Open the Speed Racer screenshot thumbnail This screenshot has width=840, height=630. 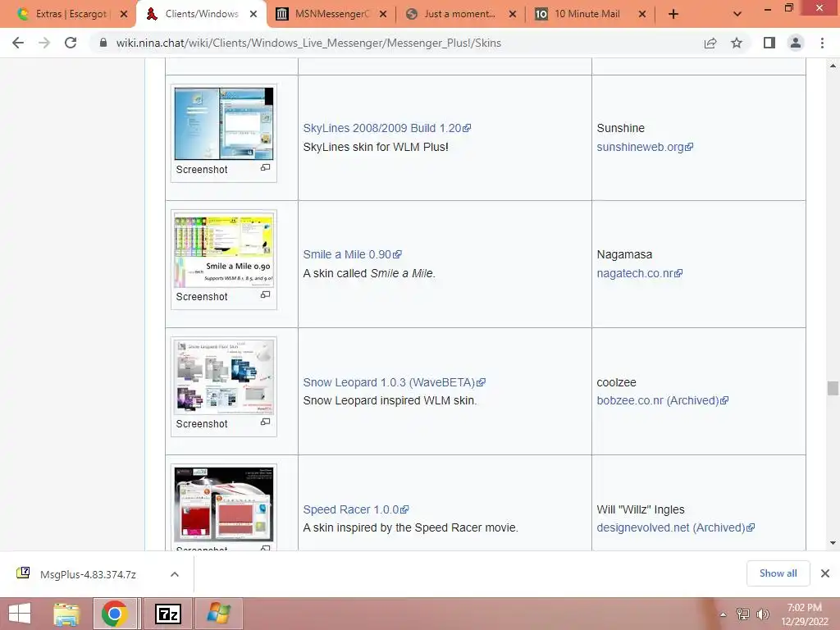(x=224, y=504)
